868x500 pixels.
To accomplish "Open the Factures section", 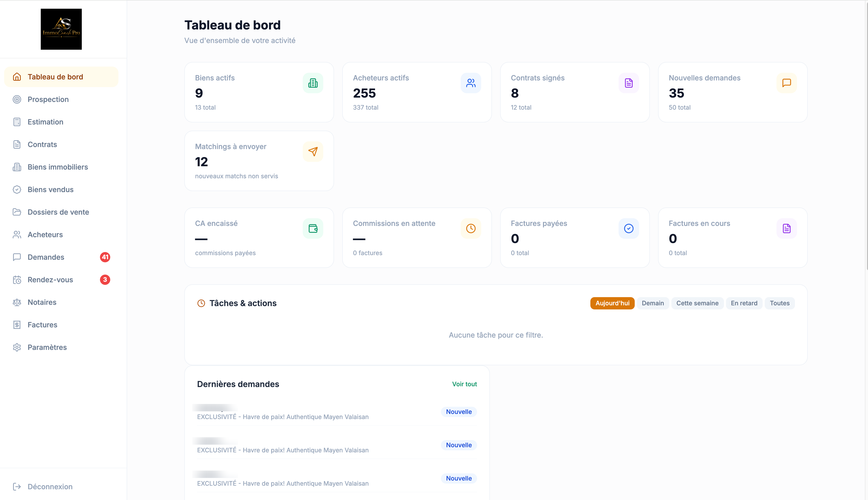I will click(61, 325).
